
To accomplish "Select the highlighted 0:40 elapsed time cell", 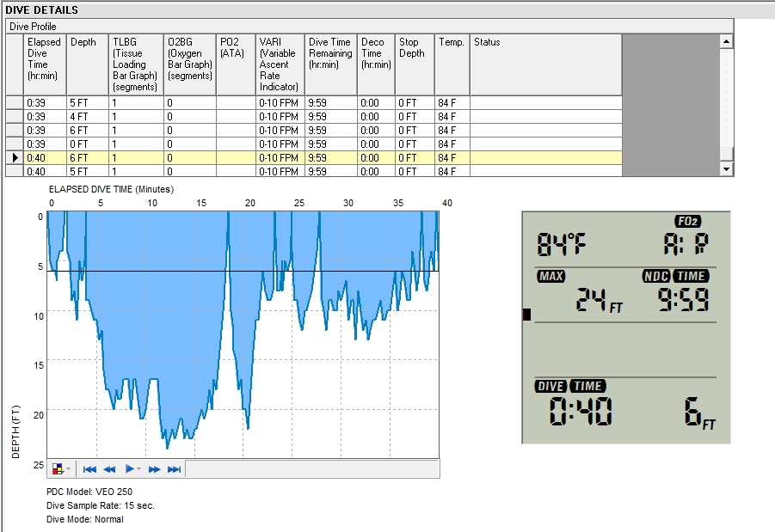I will (x=45, y=157).
